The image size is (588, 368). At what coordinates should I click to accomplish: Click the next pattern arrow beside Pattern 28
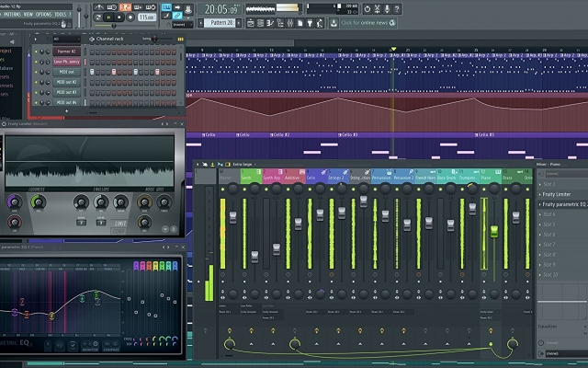tap(239, 23)
